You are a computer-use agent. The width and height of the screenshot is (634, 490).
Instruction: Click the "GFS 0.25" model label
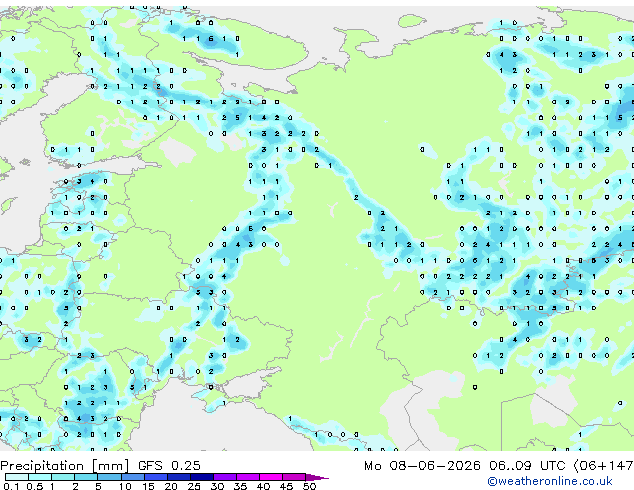[169, 466]
